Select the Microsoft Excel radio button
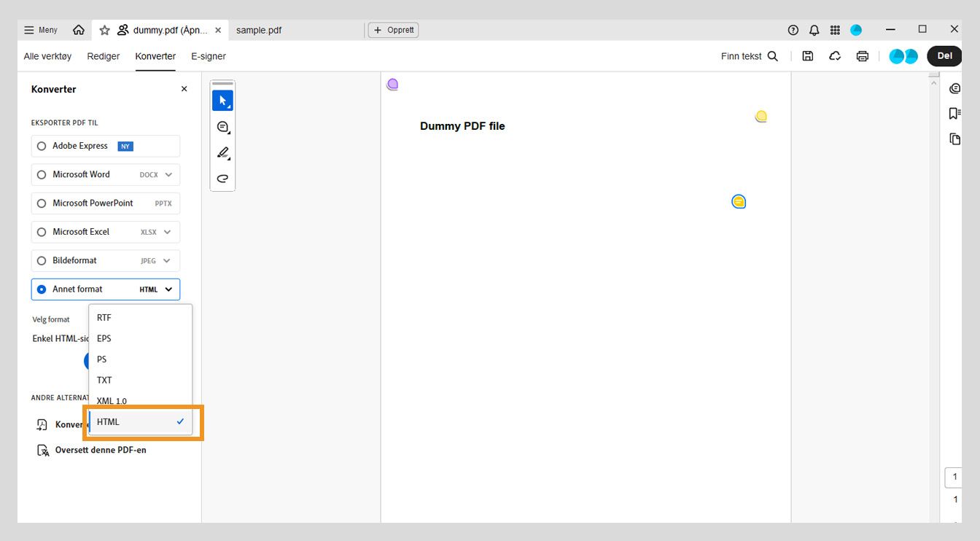Screen dimensions: 980x541 coord(42,232)
